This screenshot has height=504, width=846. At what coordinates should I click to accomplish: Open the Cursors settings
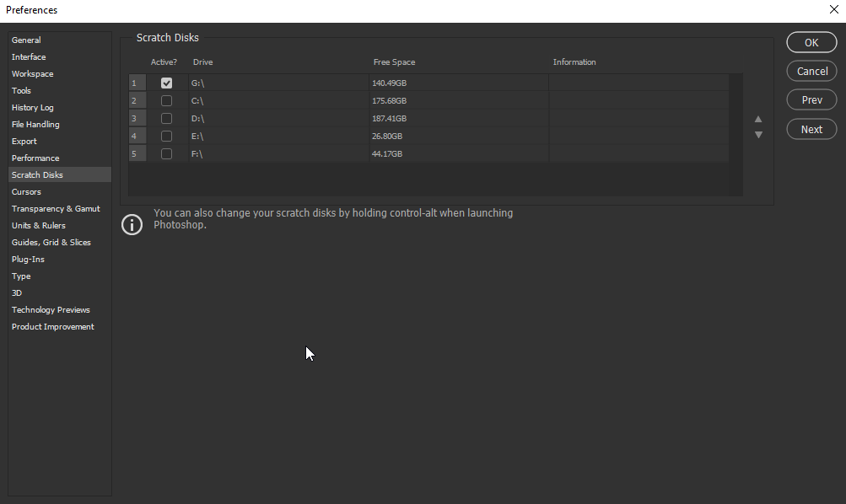(26, 191)
